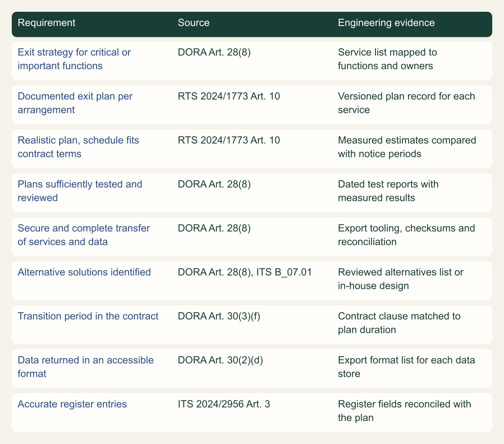Open 'Data returned in an accessible format' link
The image size is (504, 444).
tap(86, 367)
